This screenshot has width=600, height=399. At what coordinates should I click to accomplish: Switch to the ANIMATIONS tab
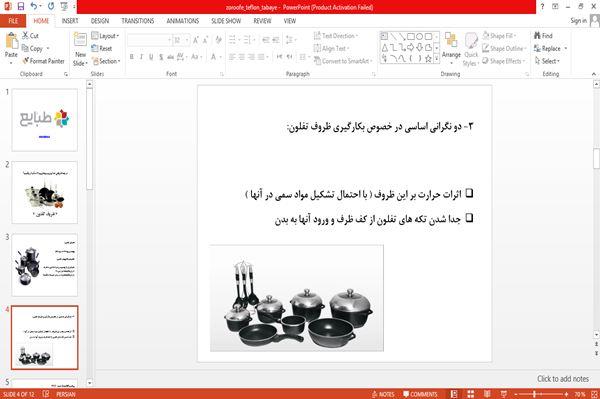coord(183,21)
